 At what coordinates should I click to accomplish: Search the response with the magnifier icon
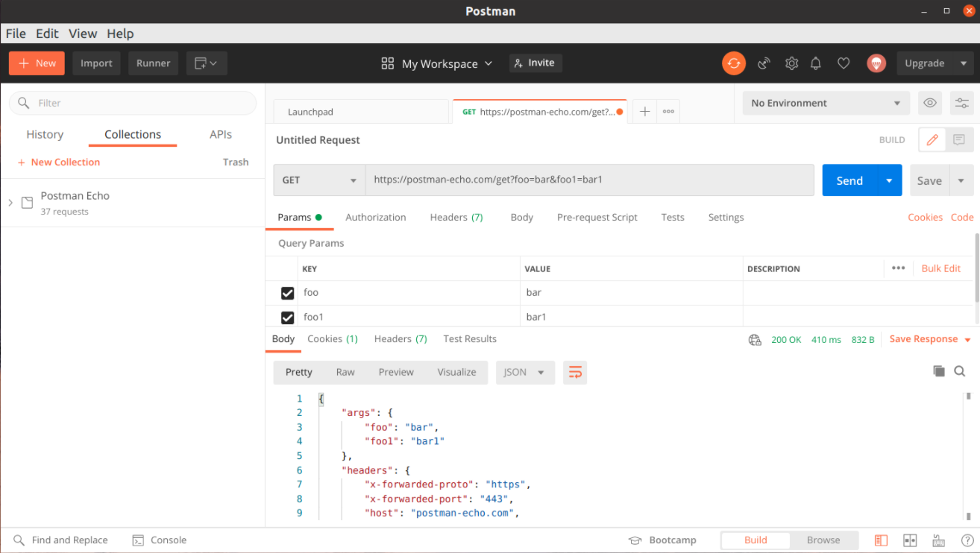(x=960, y=371)
